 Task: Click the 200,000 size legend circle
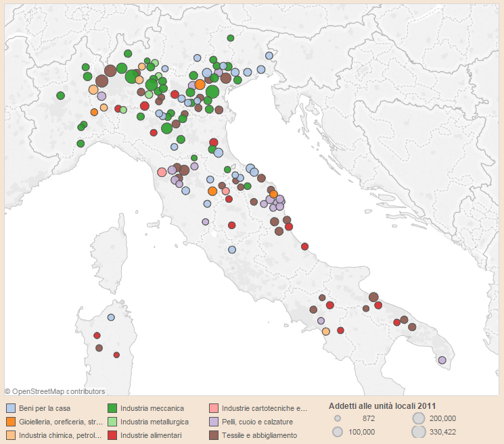pos(419,418)
